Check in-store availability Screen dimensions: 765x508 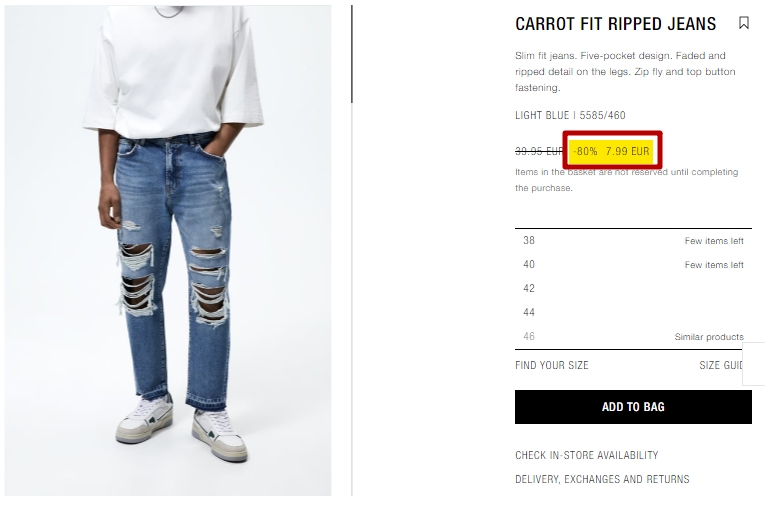pos(586,455)
